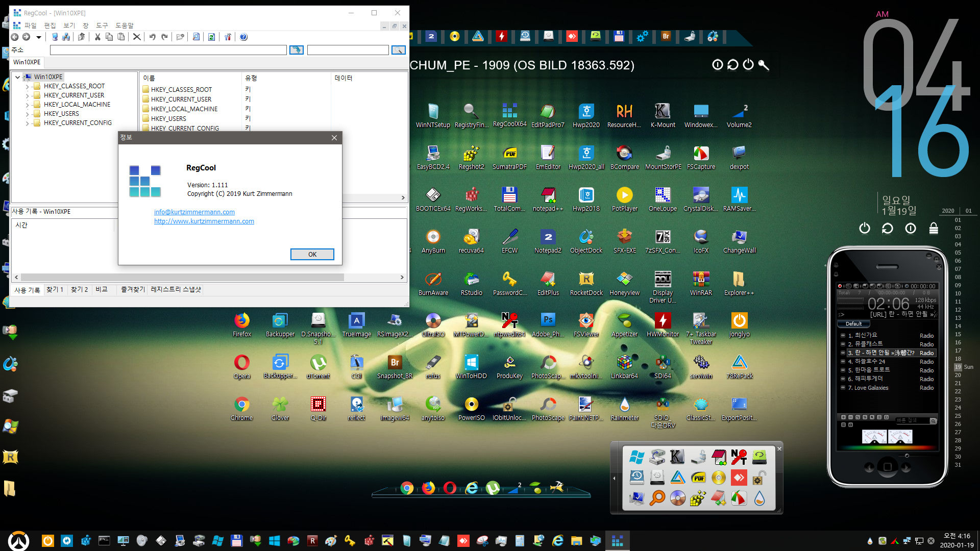The image size is (980, 551).
Task: Switch to the 즐겨찾기 tab
Action: click(x=133, y=289)
